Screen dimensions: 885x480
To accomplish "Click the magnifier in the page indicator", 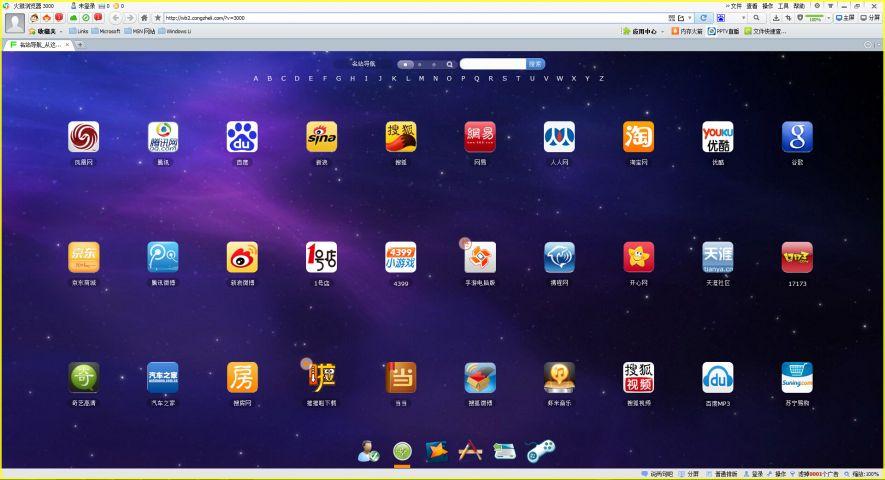I will [449, 64].
